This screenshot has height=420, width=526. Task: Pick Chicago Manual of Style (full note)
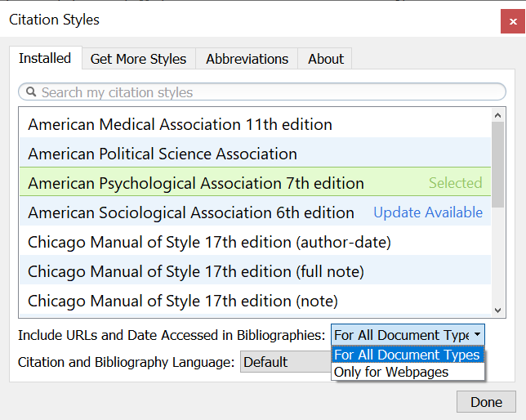(196, 271)
